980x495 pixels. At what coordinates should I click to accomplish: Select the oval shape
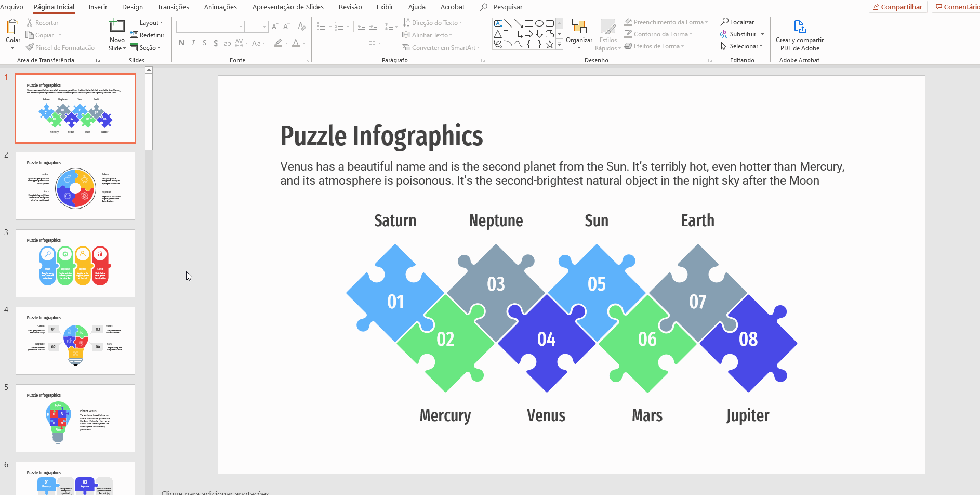[x=539, y=23]
